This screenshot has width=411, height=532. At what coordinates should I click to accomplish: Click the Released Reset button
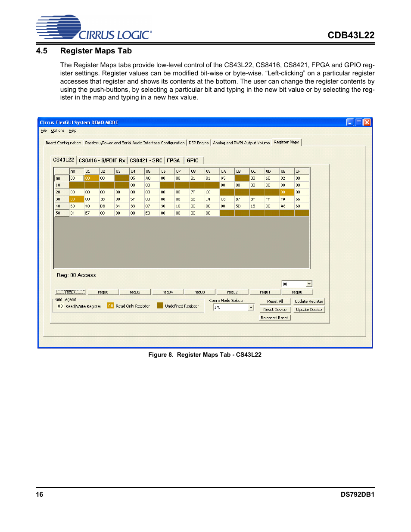pos(274,317)
